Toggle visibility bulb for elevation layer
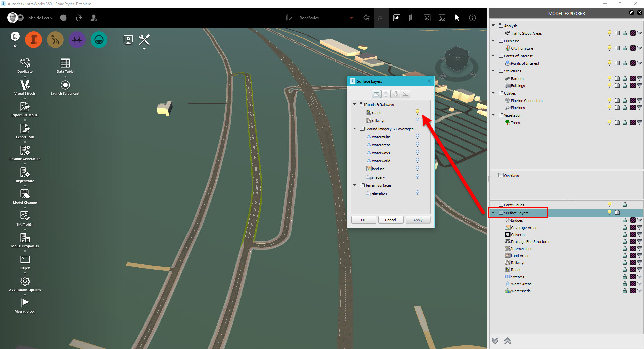644x349 pixels. [417, 193]
